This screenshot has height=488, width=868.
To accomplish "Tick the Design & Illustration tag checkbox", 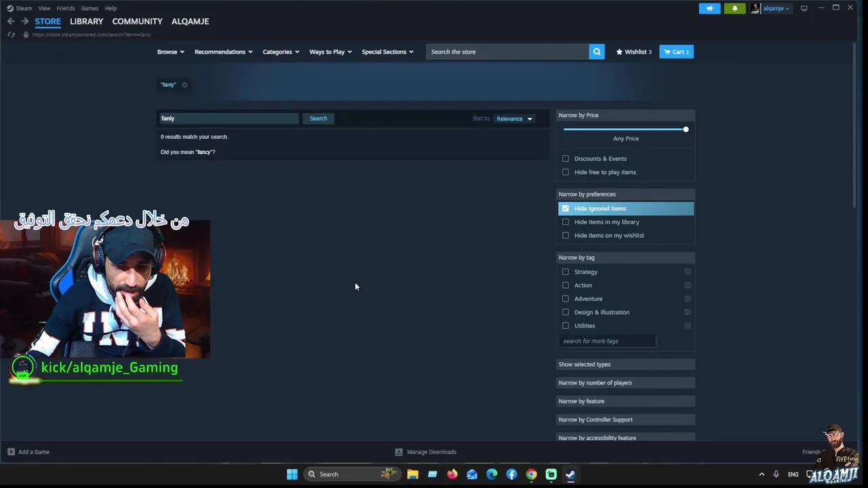I will [566, 312].
